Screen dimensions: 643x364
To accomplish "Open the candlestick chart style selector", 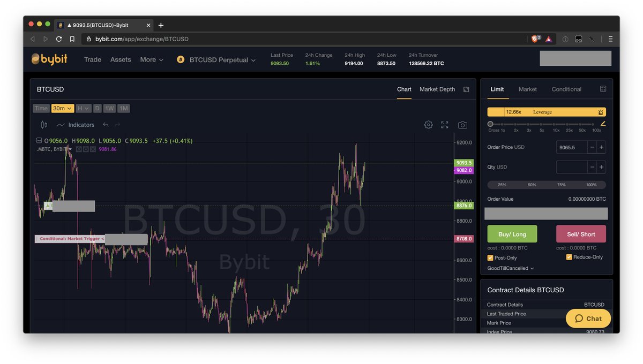I will (44, 125).
